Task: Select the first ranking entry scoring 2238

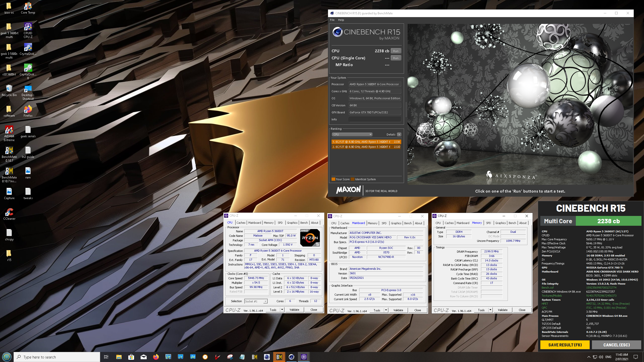Action: [x=366, y=142]
